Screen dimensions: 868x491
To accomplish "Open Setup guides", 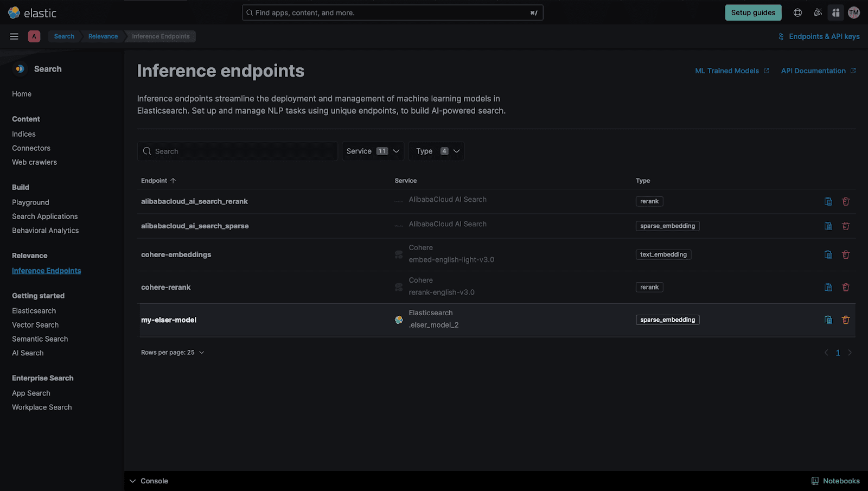I will pyautogui.click(x=753, y=12).
